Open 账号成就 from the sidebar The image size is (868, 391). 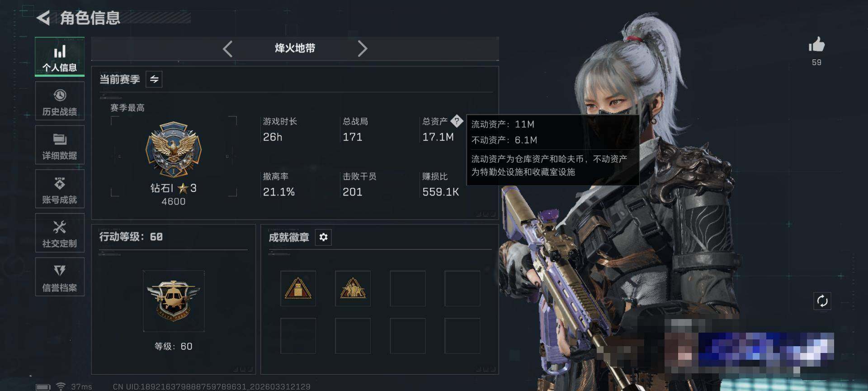60,189
